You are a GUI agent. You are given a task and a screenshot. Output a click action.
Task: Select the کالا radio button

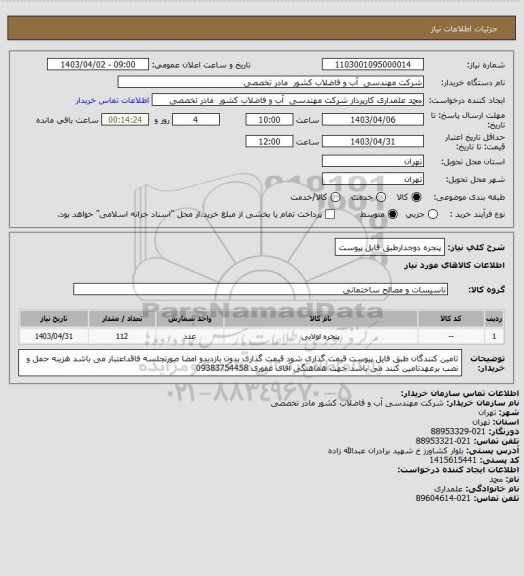point(416,197)
